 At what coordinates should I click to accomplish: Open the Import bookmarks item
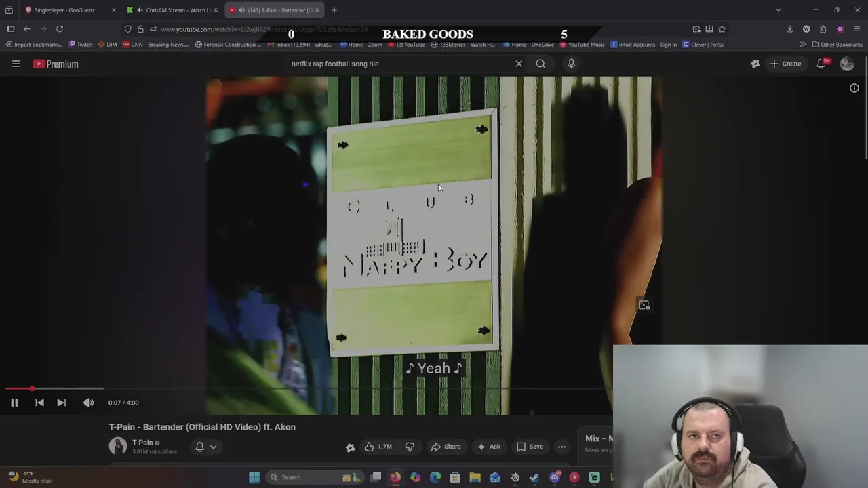(33, 45)
